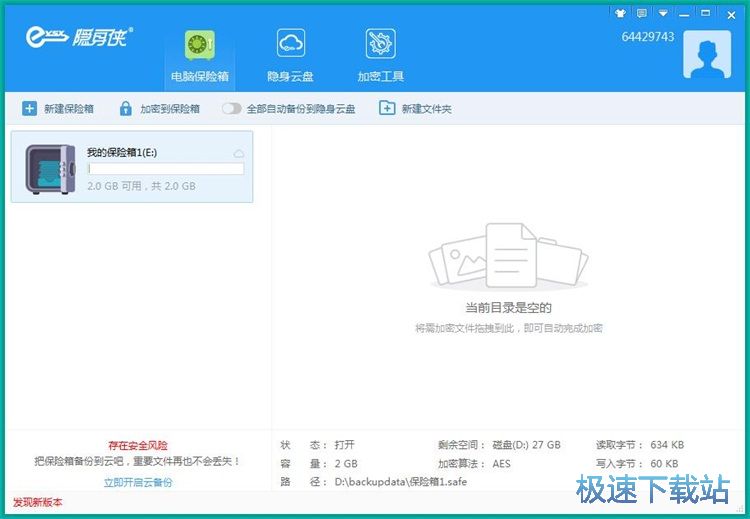The image size is (750, 519).
Task: Click the 读取字节 634 KB value
Action: point(667,445)
